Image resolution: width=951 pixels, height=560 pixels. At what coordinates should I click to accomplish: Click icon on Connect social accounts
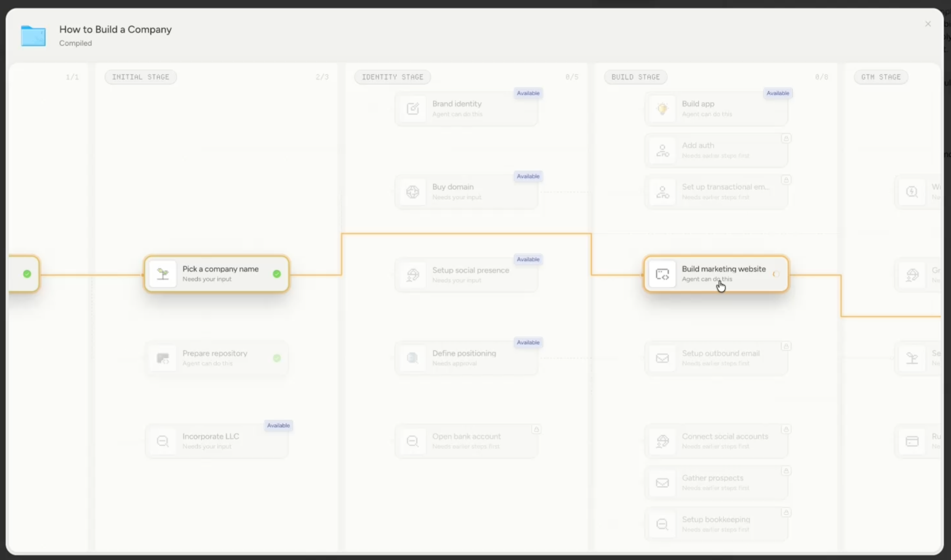point(663,441)
